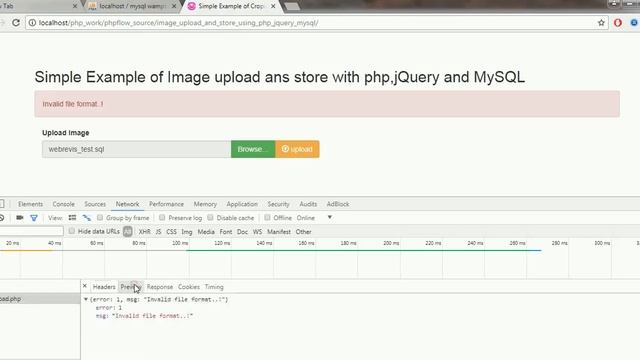Open the Elements panel
The image size is (640, 360).
point(30,204)
